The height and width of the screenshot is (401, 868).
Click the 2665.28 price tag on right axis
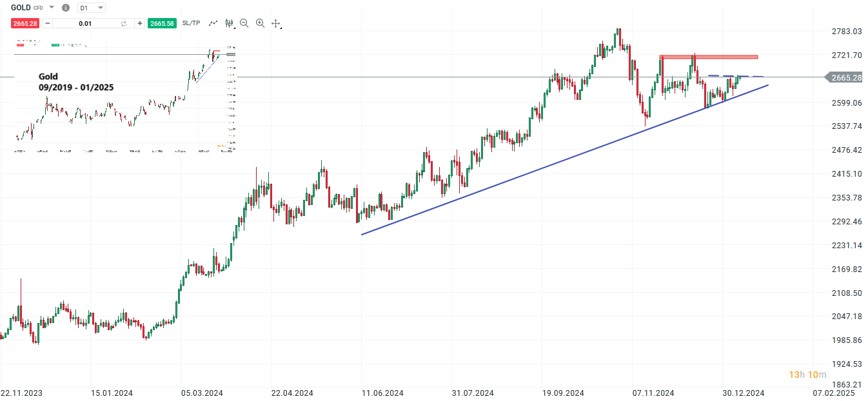[845, 77]
